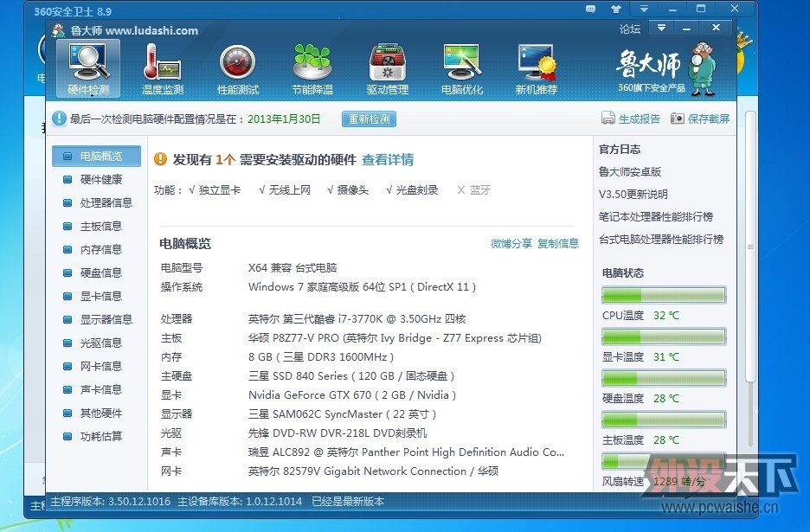810x532 pixels.
Task: Click the blue info icon beside 最后一次检测
Action: point(59,119)
